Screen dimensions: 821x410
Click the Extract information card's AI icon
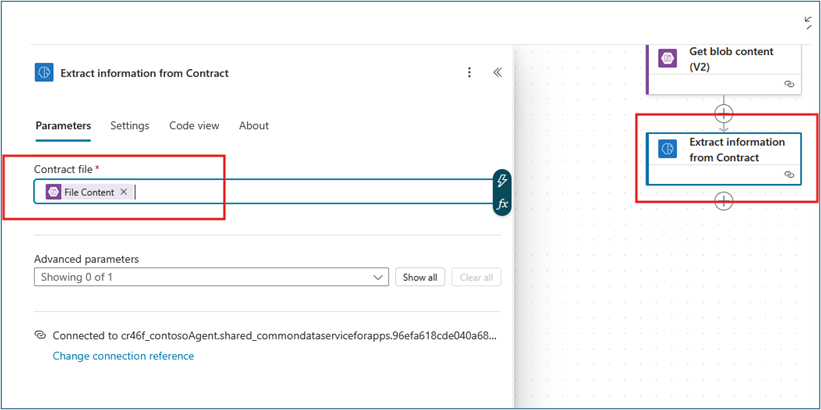pyautogui.click(x=668, y=149)
